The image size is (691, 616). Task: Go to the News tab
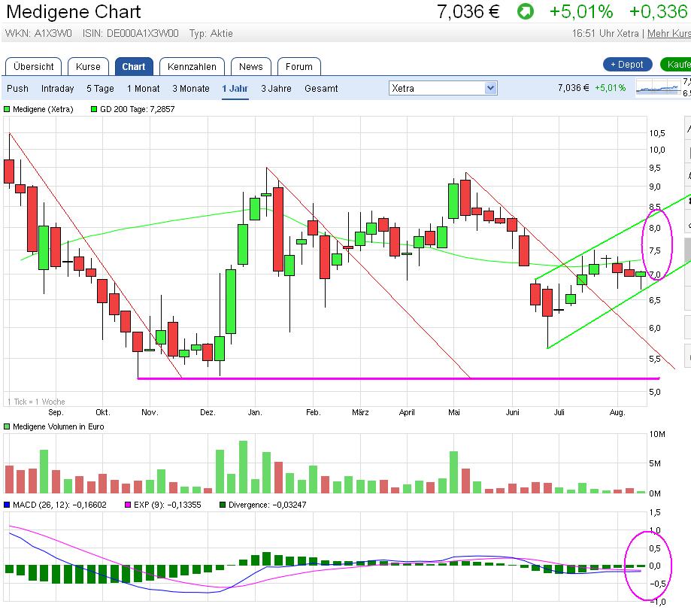click(250, 67)
